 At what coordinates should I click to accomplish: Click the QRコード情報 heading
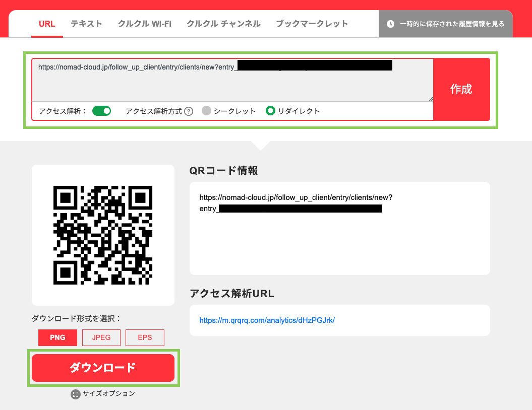pyautogui.click(x=223, y=170)
